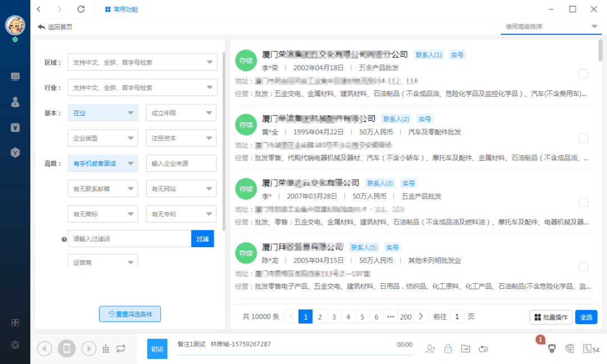Click the pagination ellipsis for more pages

391,317
